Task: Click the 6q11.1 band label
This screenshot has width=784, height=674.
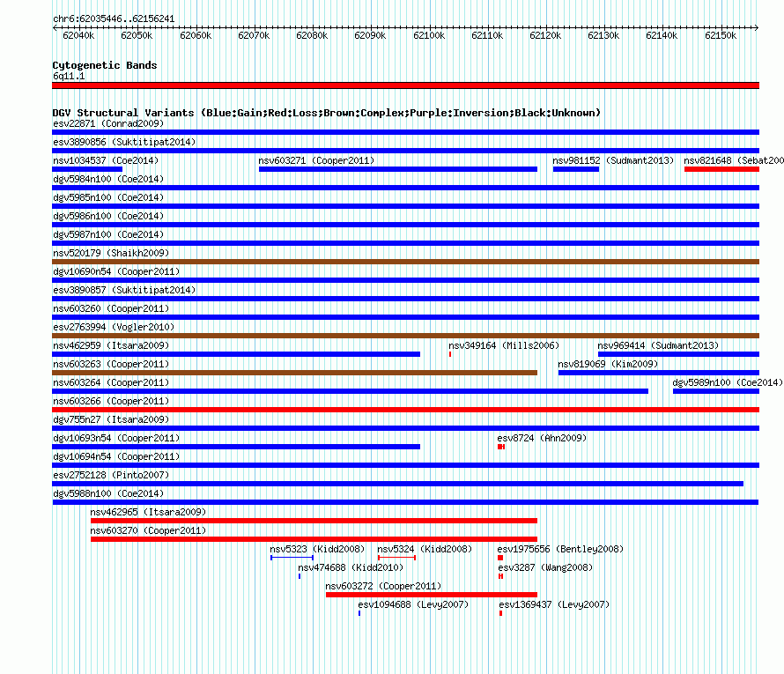Action: coord(69,76)
